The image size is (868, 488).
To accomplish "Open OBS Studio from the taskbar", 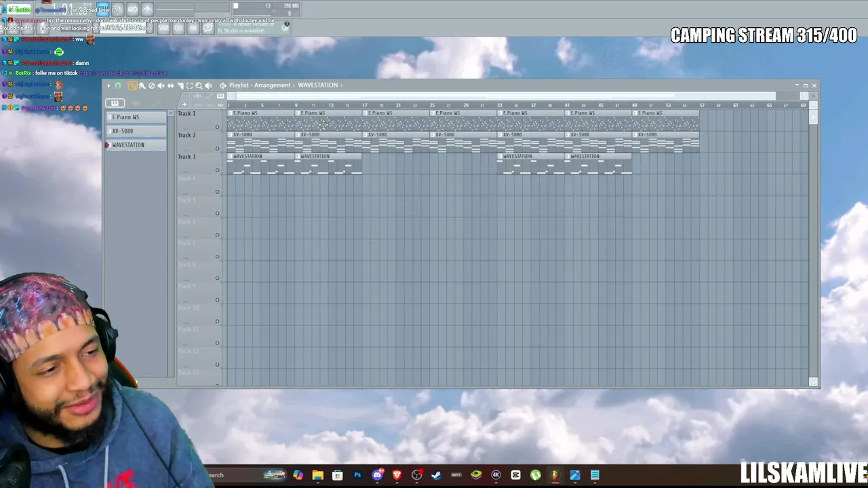I will point(417,475).
